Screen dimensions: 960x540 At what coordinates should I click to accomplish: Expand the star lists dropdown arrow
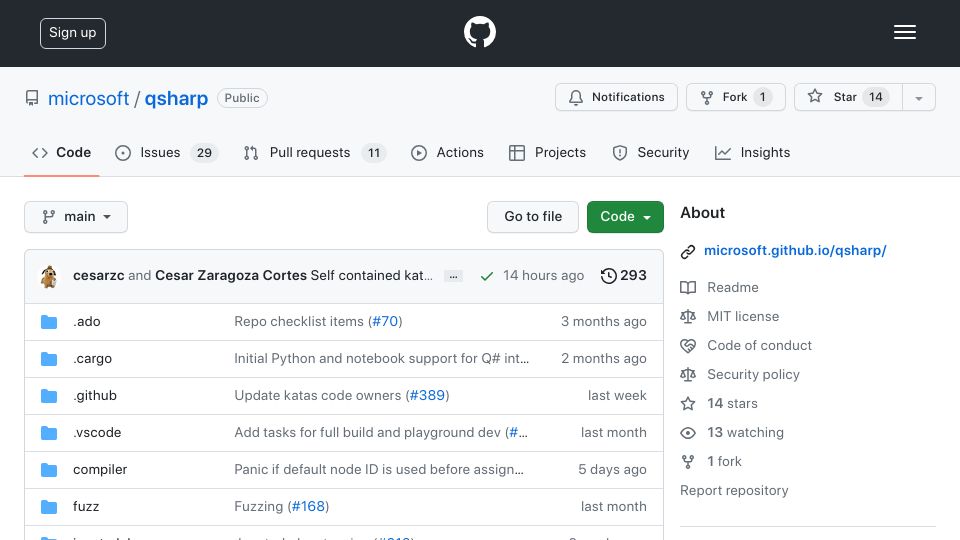click(x=918, y=97)
